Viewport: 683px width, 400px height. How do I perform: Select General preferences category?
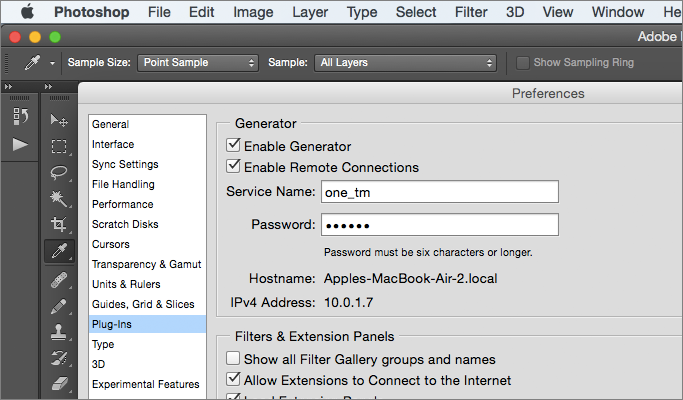click(147, 124)
